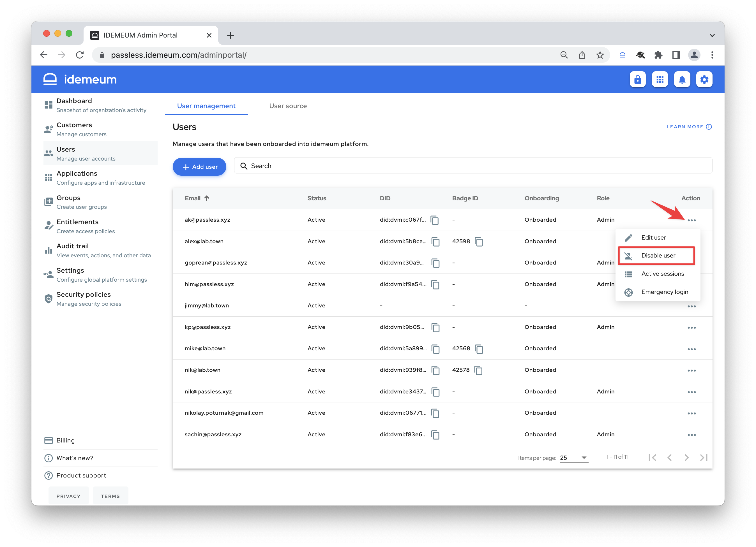
Task: Open TERMS link
Action: [110, 496]
